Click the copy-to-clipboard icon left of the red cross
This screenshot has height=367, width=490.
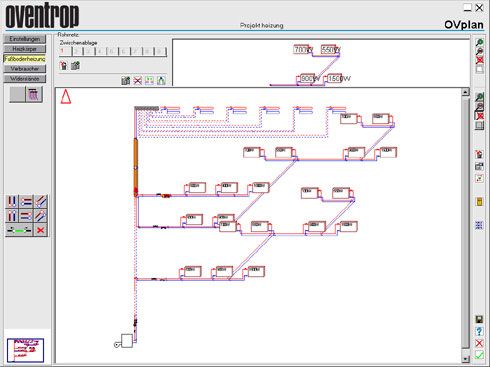[x=125, y=80]
